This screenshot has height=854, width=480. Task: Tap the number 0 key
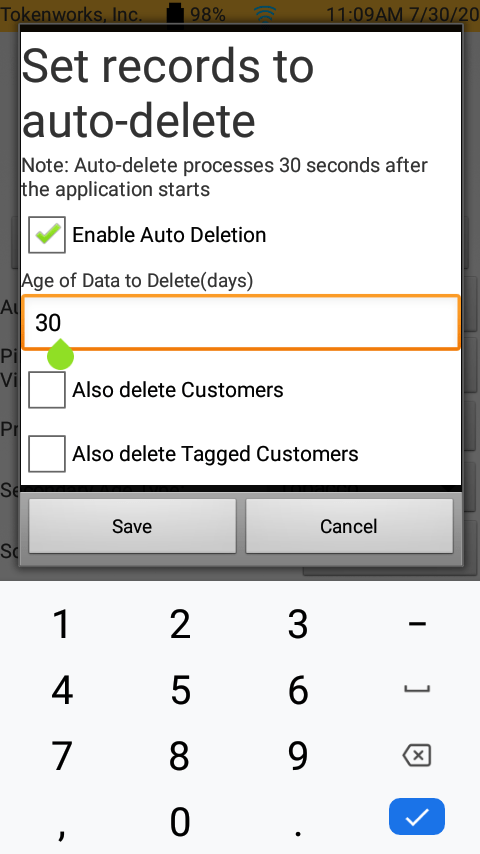point(180,821)
